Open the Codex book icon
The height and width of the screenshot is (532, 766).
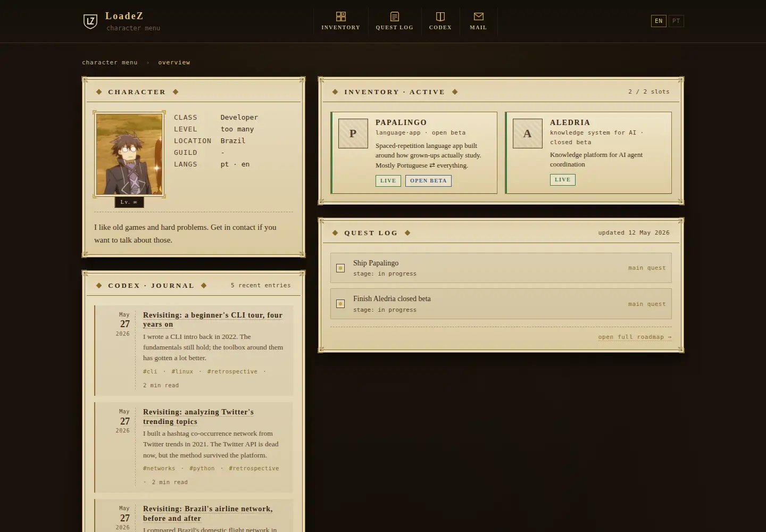[440, 16]
